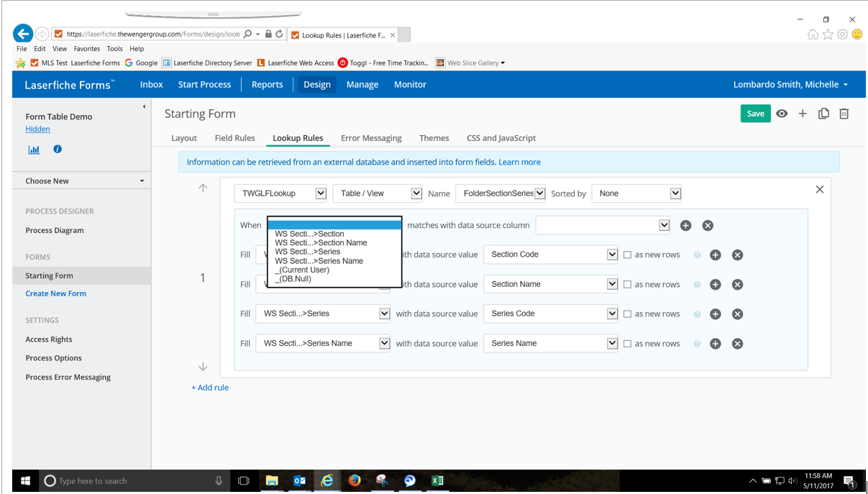Click the plus icon to add new form
This screenshot has height=494, width=868.
(x=803, y=114)
